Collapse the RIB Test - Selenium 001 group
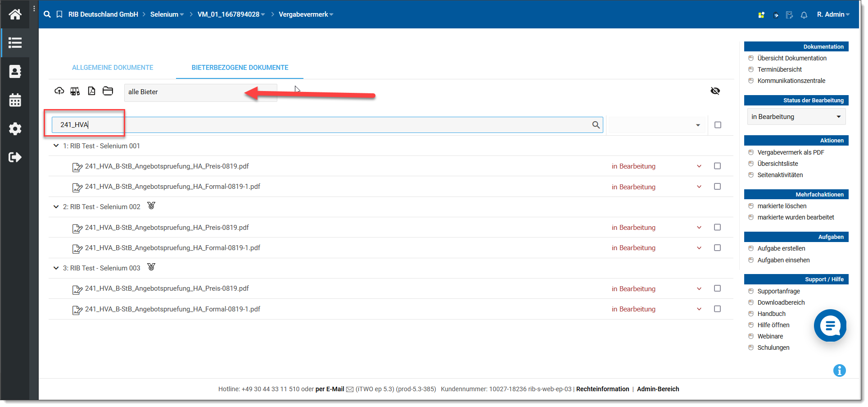Image resolution: width=868 pixels, height=407 pixels. pyautogui.click(x=56, y=146)
